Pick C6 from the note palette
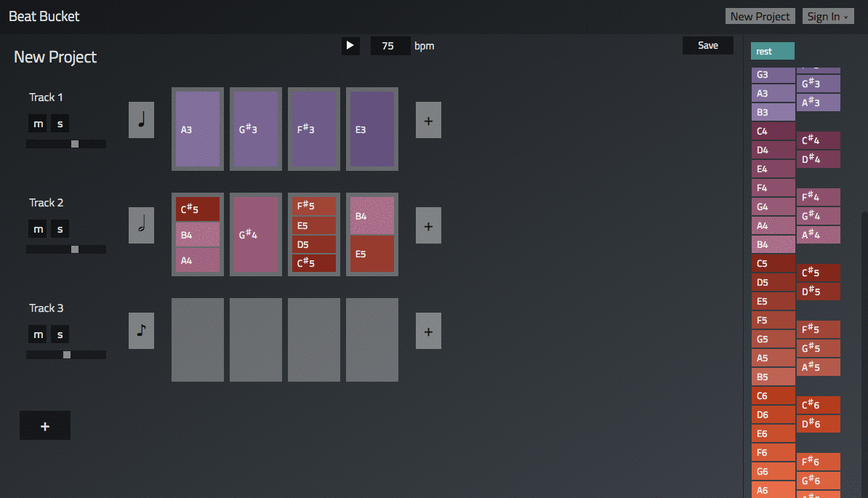This screenshot has height=498, width=868. (773, 395)
